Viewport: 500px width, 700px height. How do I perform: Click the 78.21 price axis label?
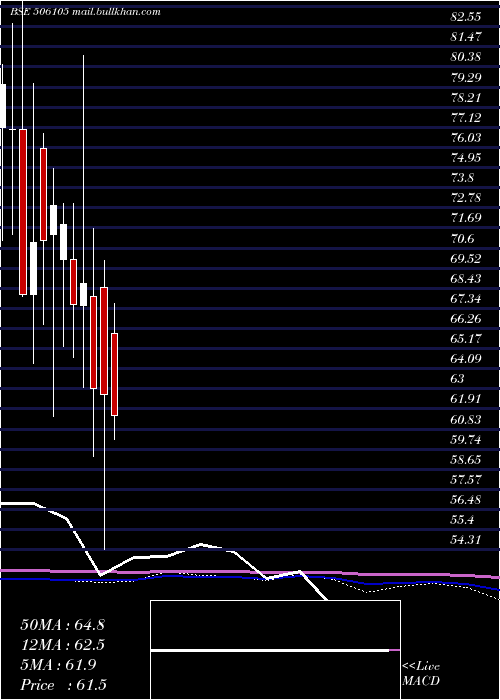pyautogui.click(x=466, y=97)
